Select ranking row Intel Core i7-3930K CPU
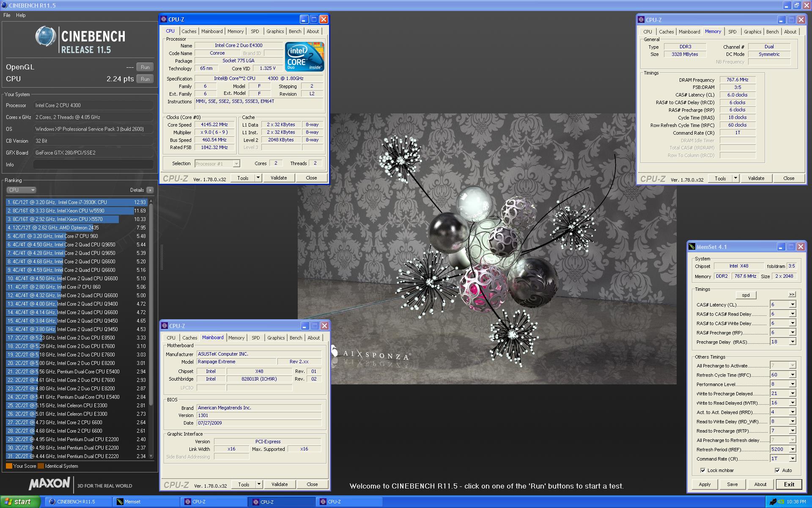 click(77, 202)
